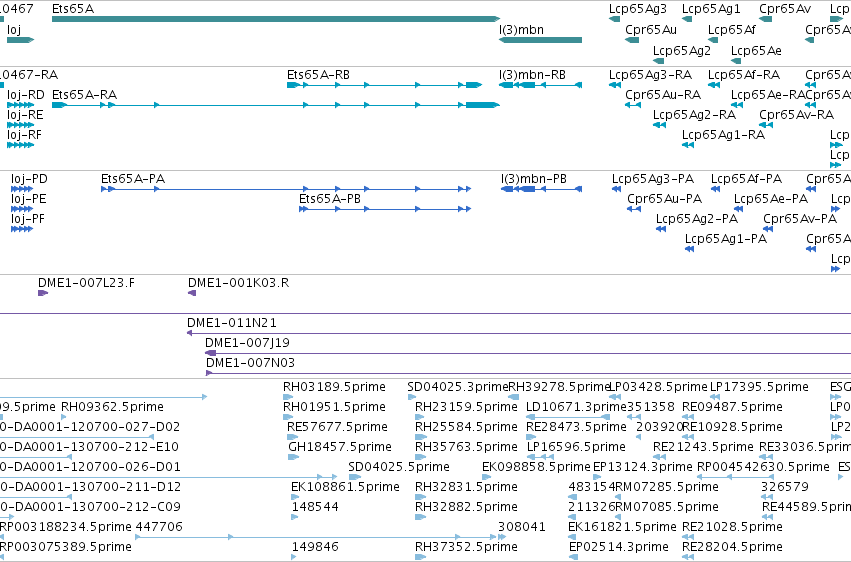This screenshot has width=851, height=562.
Task: Click the Lcp65Ag3 gene label
Action: coord(637,9)
